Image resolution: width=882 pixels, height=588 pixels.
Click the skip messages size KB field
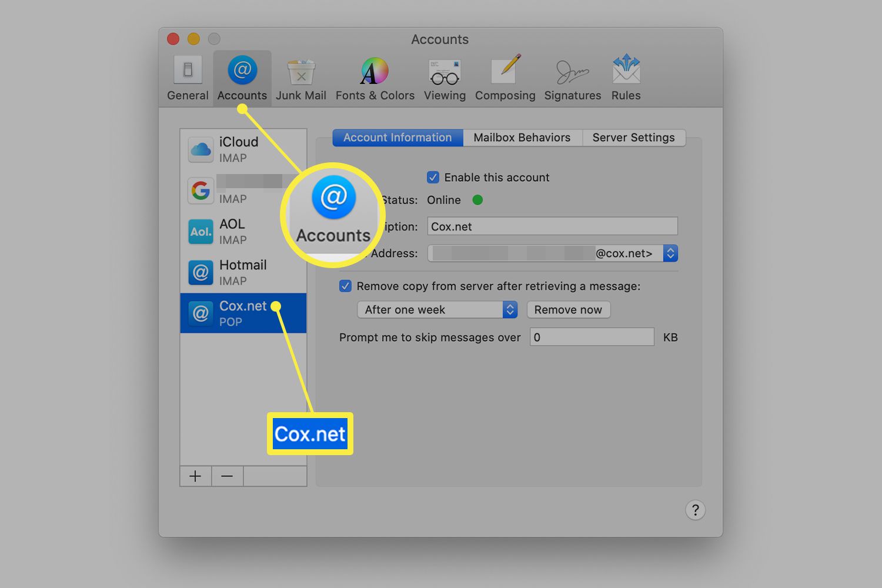pos(592,337)
